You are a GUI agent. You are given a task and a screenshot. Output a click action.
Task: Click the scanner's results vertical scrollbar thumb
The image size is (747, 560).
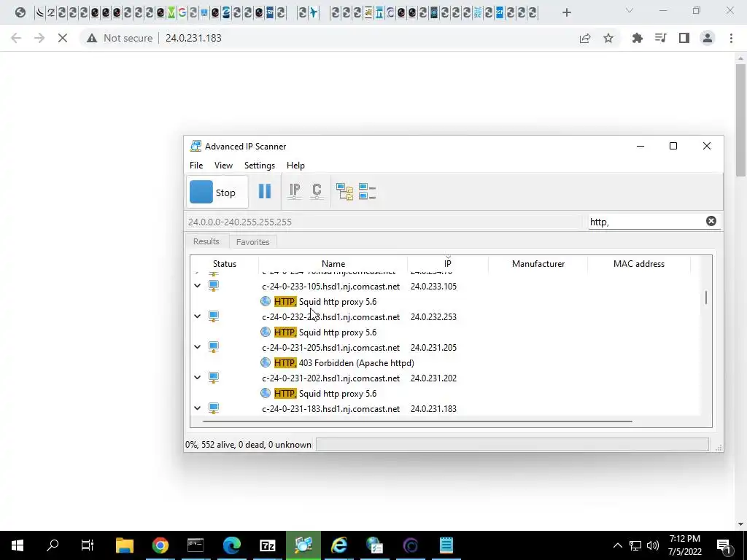706,297
